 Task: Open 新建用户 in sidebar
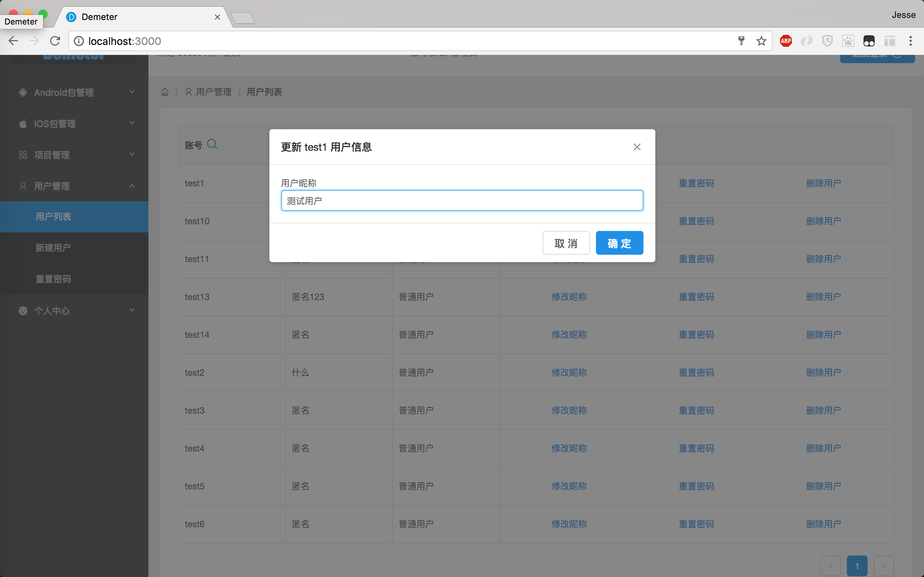click(x=53, y=248)
